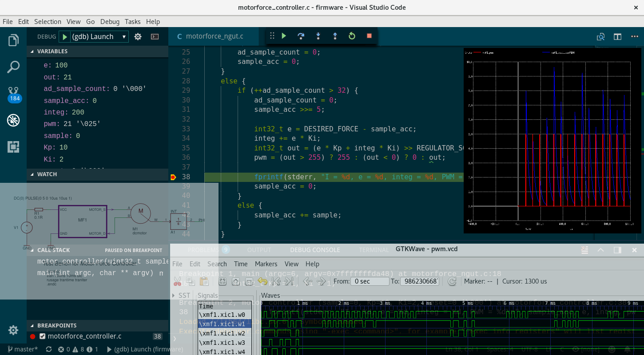The height and width of the screenshot is (355, 644).
Task: Click GTKWave undo zoom arrow icon
Action: click(262, 281)
